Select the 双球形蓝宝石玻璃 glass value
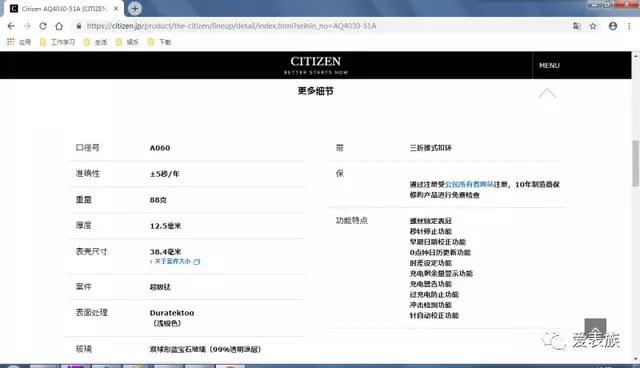This screenshot has width=640, height=368. click(x=205, y=349)
